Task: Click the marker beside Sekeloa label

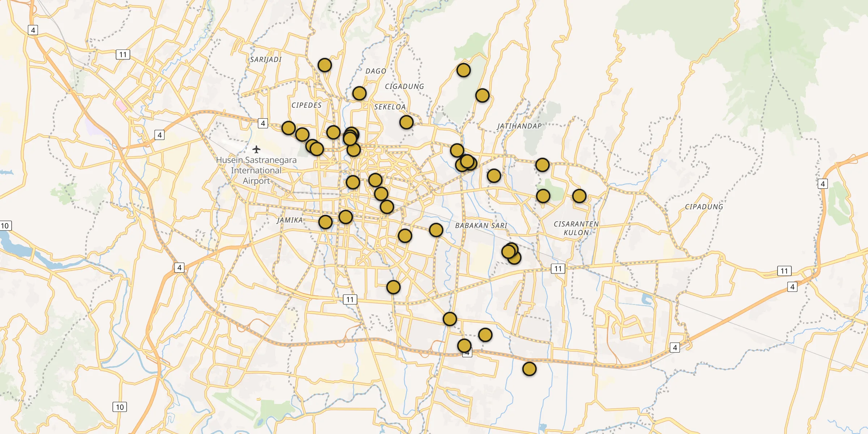Action: (x=407, y=122)
